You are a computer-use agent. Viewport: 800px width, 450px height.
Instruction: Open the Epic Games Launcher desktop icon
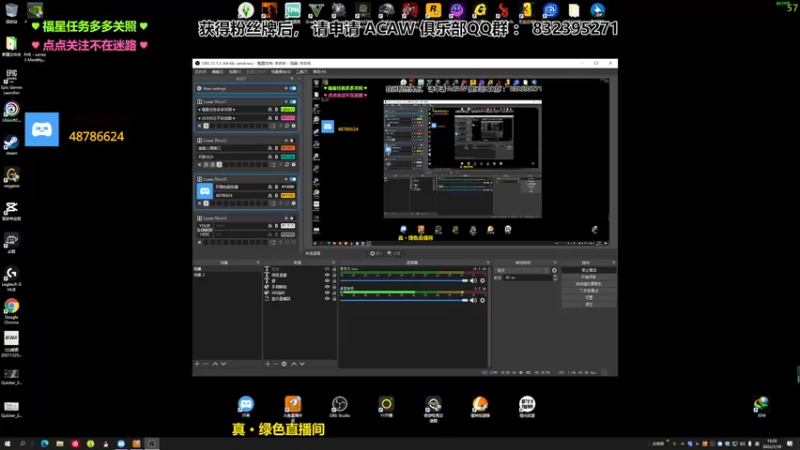[11, 82]
